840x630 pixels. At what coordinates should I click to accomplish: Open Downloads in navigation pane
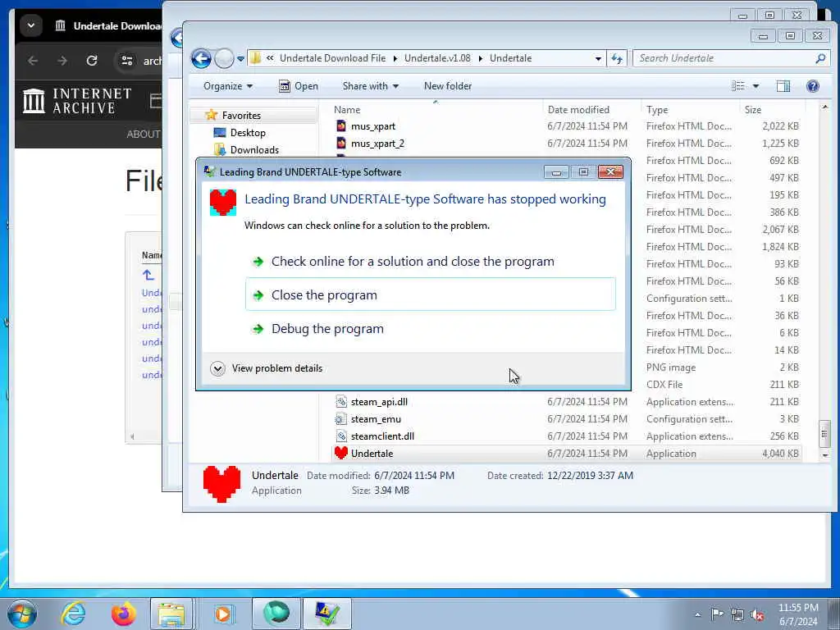click(x=254, y=150)
